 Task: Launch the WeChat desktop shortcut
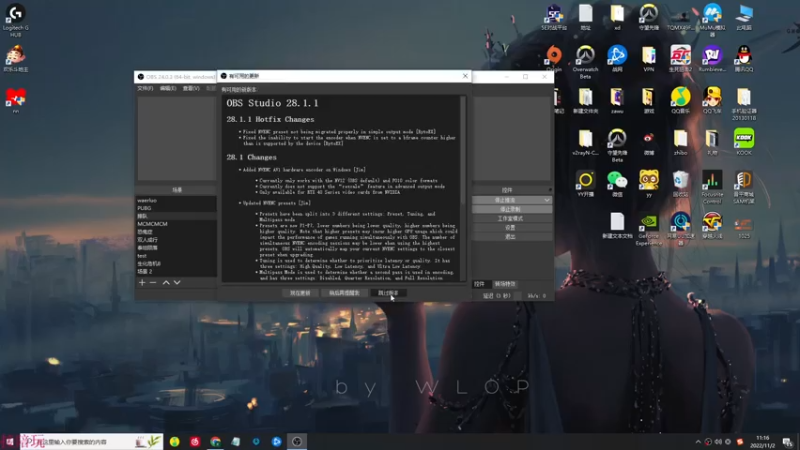click(x=617, y=184)
